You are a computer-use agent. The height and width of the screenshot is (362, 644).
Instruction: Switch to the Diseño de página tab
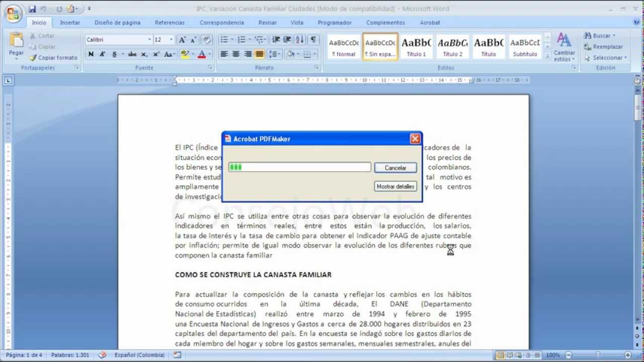[x=117, y=23]
